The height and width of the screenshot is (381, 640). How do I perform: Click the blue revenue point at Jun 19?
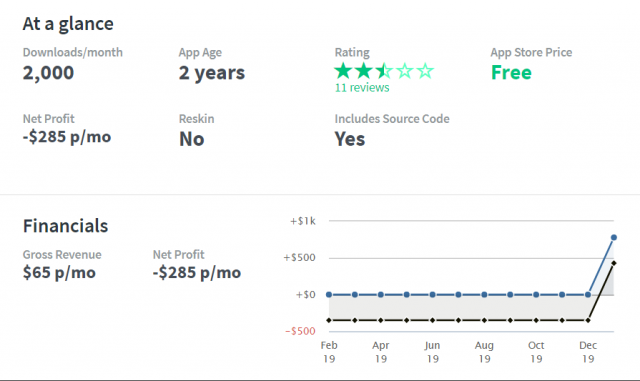click(x=432, y=294)
